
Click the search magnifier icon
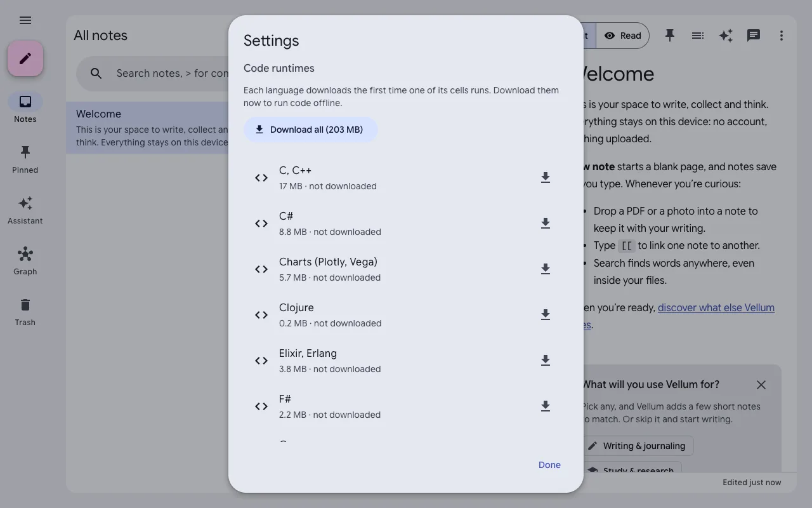(x=96, y=74)
